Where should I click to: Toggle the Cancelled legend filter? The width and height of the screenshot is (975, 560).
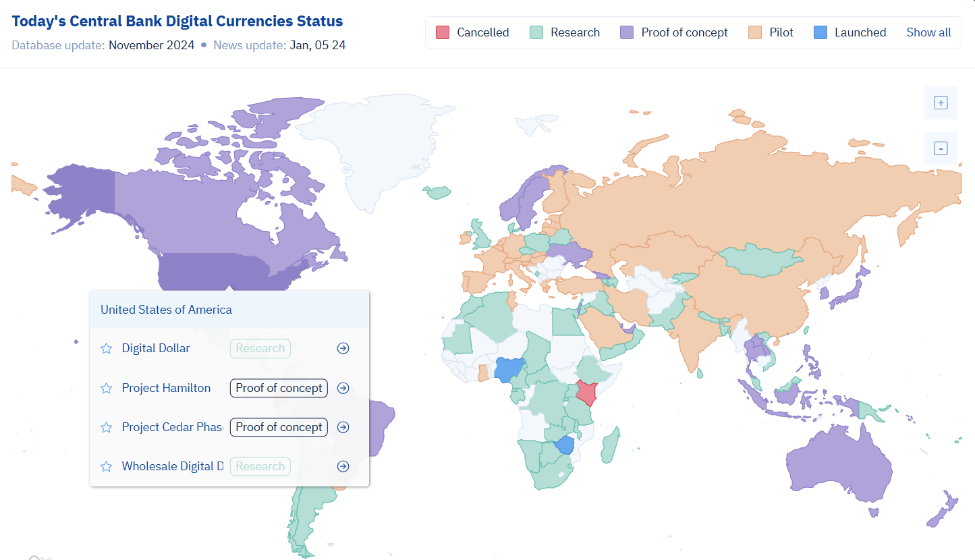pos(472,32)
